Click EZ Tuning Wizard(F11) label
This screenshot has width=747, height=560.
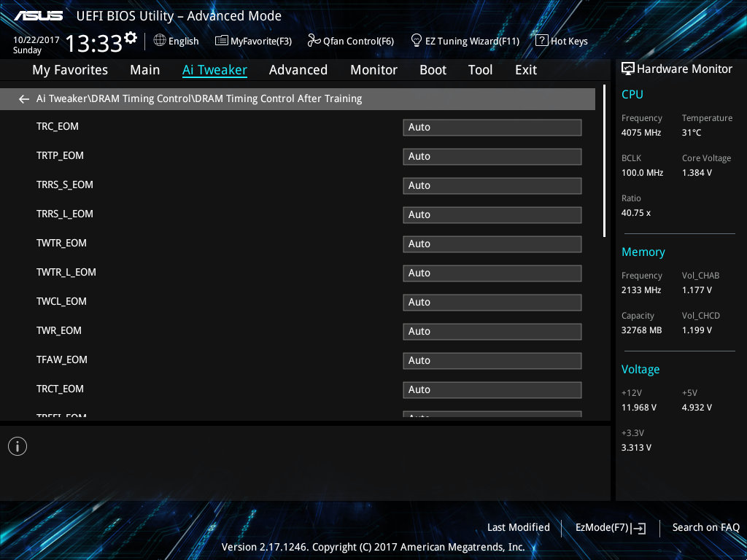(x=472, y=42)
